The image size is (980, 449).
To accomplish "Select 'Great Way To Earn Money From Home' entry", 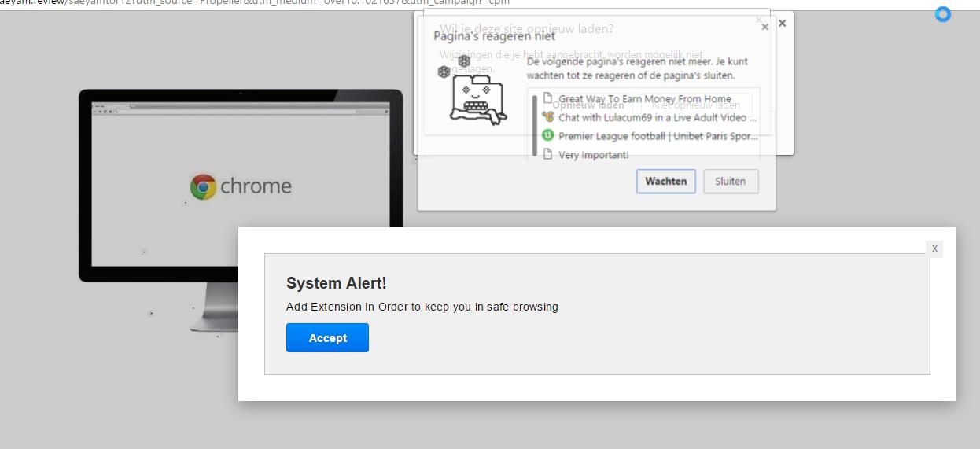I will pyautogui.click(x=645, y=99).
